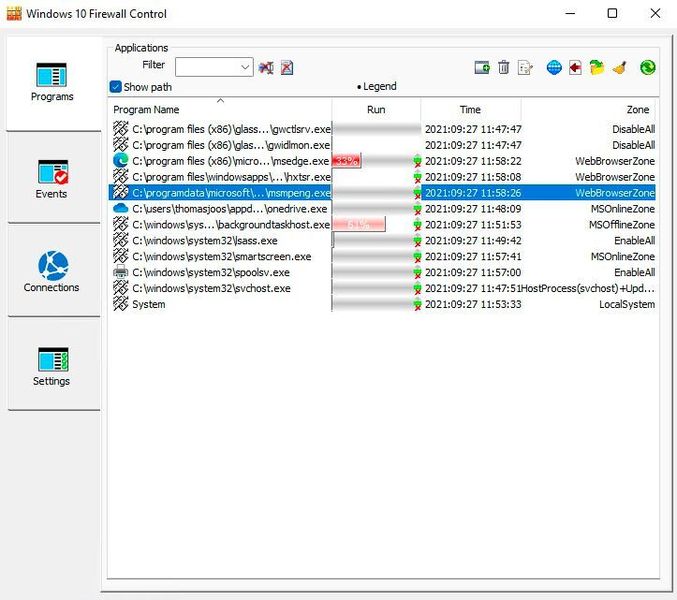677x600 pixels.
Task: Click the green refresh icon
Action: pos(648,67)
